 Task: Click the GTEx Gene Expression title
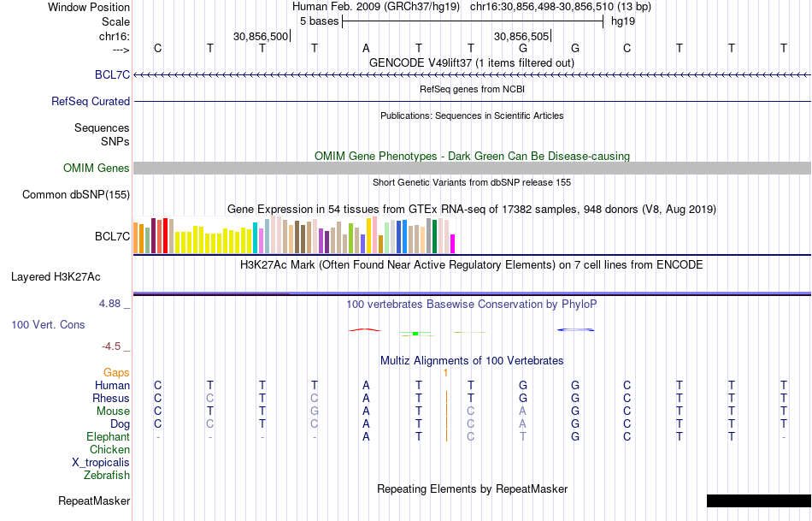click(x=472, y=210)
